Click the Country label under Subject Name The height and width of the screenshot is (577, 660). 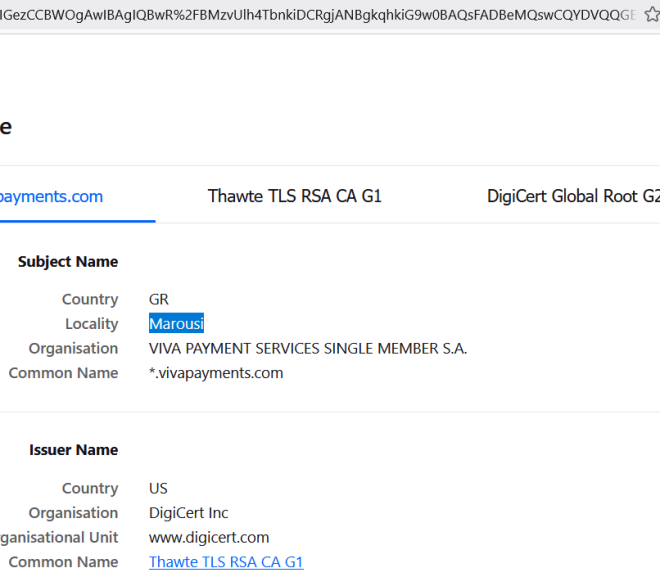click(x=90, y=299)
